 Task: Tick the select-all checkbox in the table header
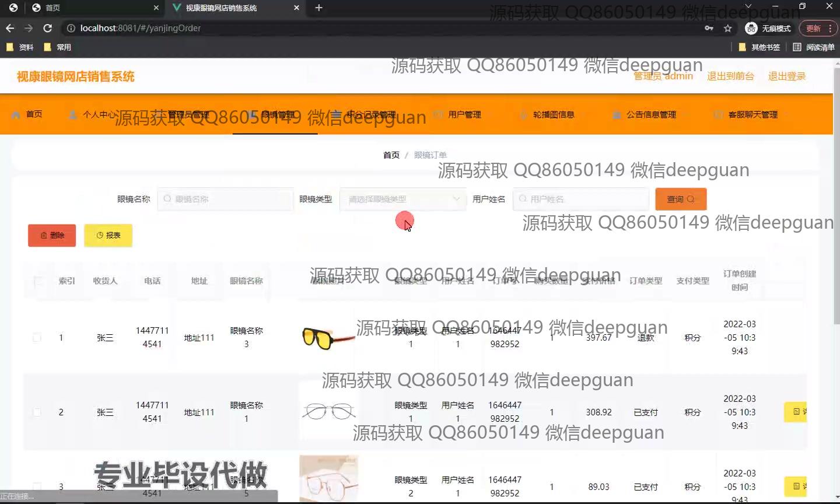[x=38, y=281]
